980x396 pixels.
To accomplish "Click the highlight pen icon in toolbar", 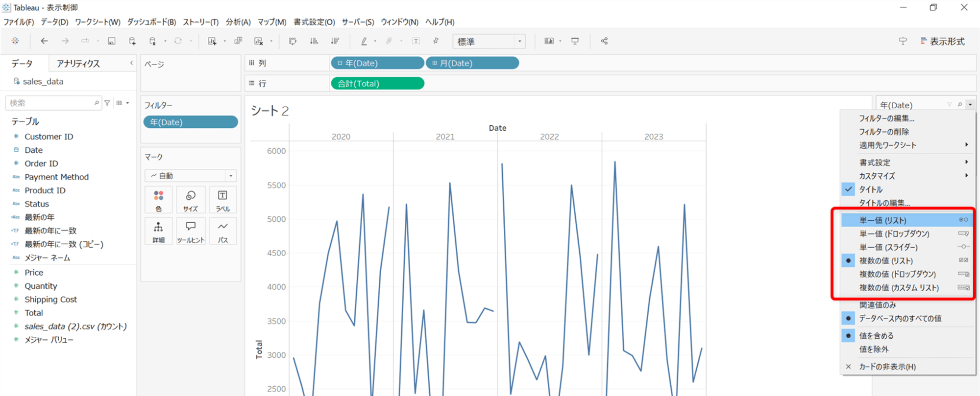I will [x=364, y=41].
